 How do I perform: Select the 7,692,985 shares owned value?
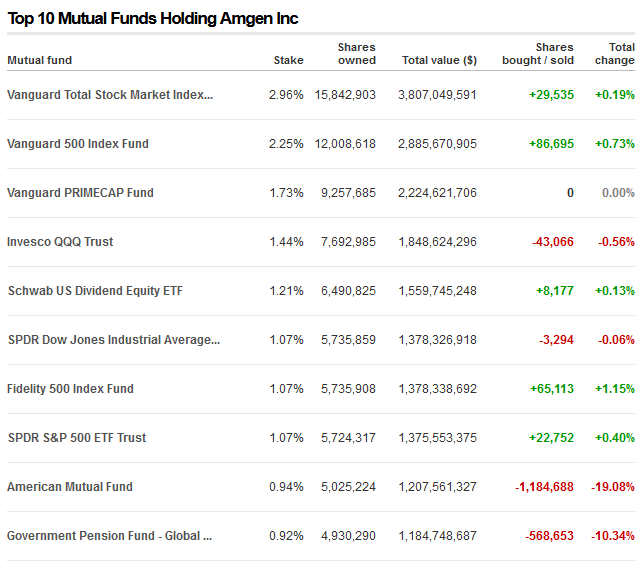point(348,242)
